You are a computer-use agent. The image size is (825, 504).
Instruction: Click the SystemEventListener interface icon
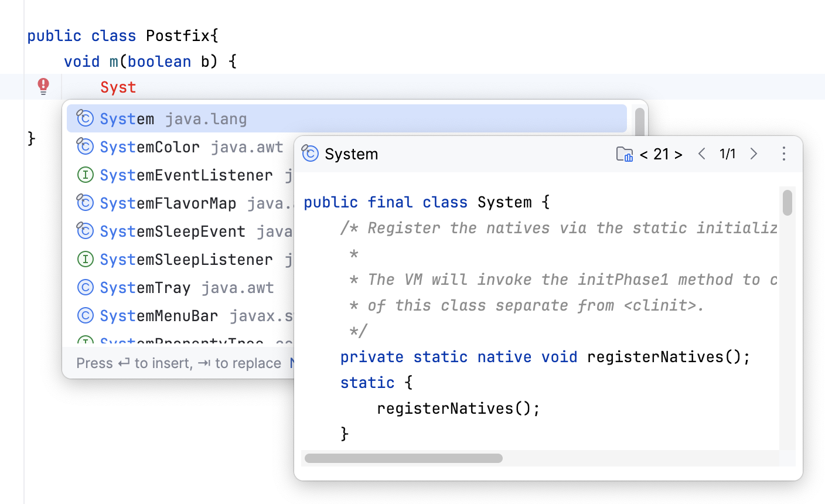click(x=86, y=175)
